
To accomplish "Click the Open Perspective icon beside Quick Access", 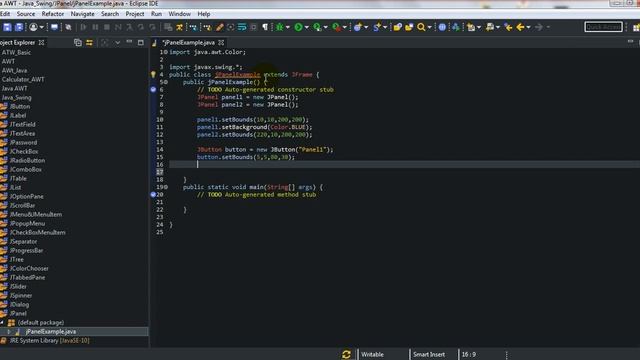I will pyautogui.click(x=636, y=27).
